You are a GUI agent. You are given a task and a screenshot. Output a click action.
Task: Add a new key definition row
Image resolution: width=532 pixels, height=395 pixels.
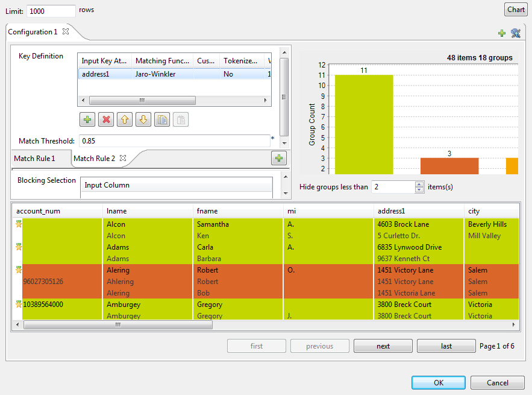coord(87,119)
